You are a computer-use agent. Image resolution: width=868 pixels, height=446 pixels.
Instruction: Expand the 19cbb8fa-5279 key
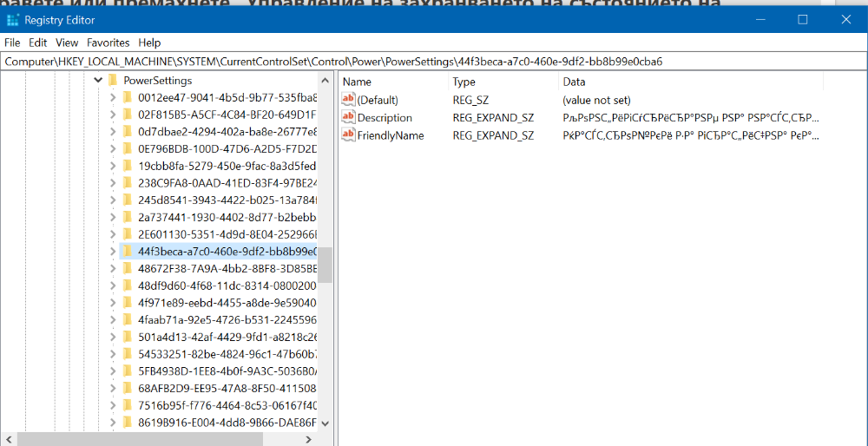click(113, 166)
